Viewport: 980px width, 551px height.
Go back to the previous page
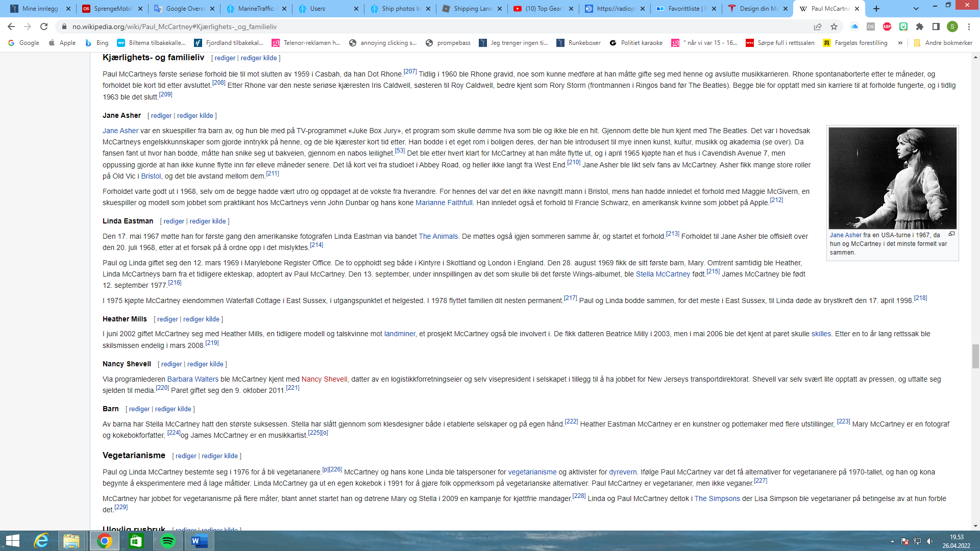coord(11,27)
